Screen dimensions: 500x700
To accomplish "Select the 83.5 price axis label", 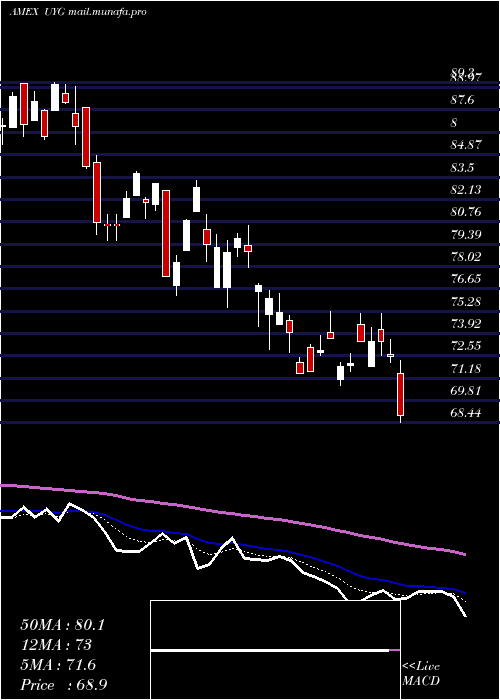I will [x=462, y=168].
